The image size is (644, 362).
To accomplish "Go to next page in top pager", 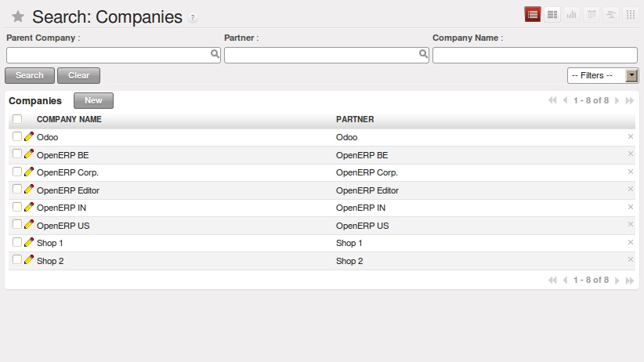I will coord(617,101).
